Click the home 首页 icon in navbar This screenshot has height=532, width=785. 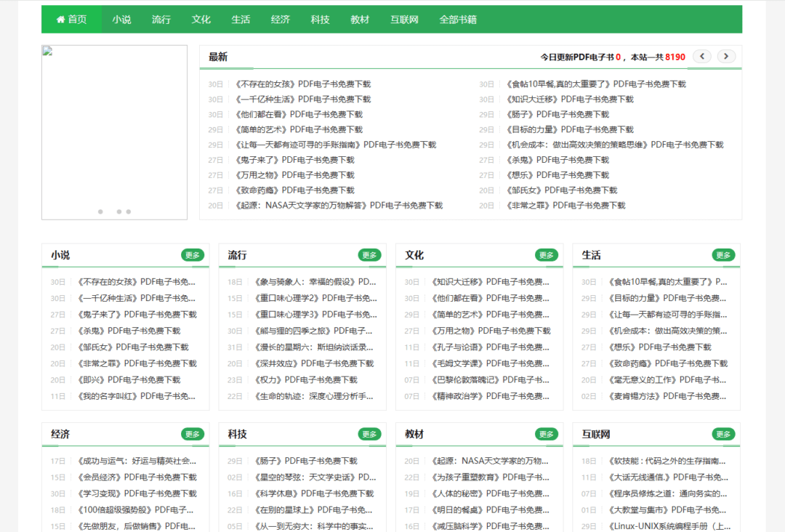[x=61, y=20]
